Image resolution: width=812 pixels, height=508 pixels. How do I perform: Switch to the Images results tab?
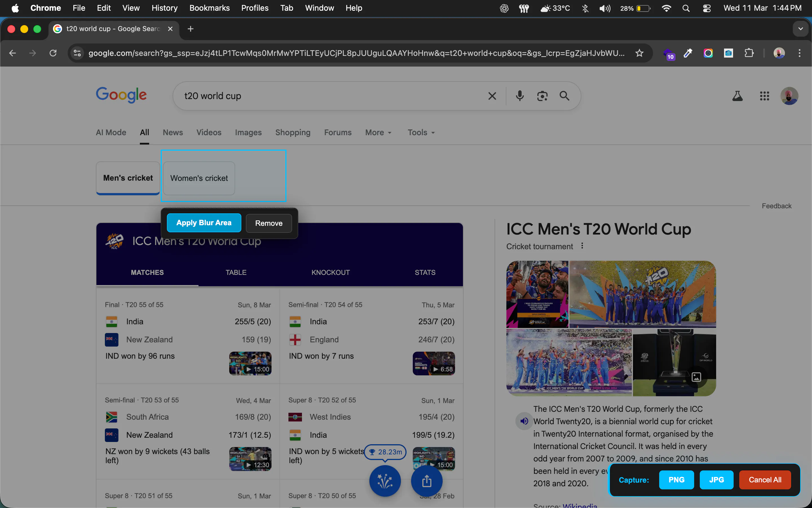[248, 133]
